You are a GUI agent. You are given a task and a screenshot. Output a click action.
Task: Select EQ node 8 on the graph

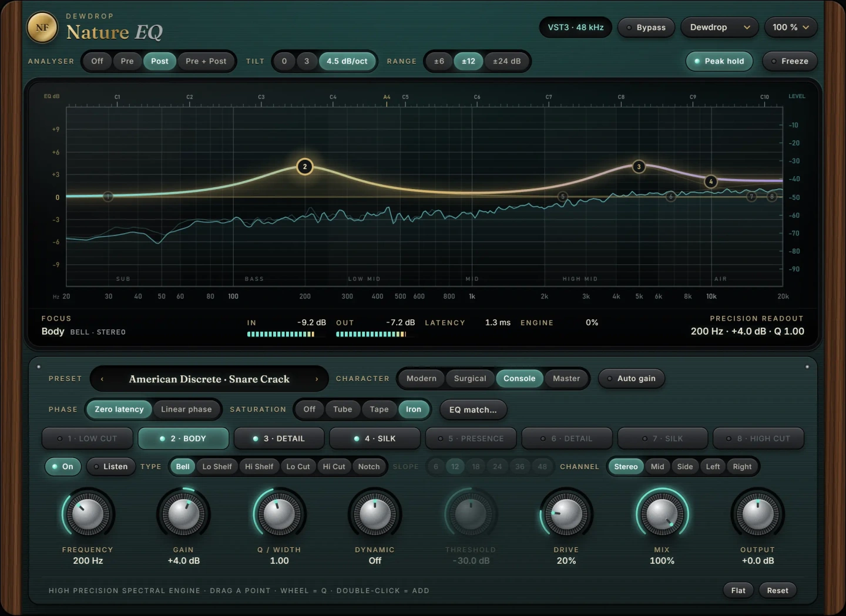pos(773,197)
